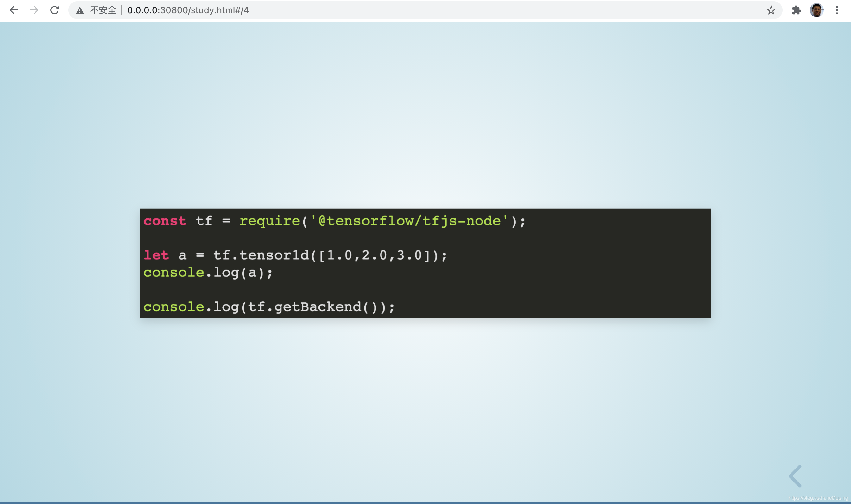The width and height of the screenshot is (851, 504).
Task: Click the pink let keyword
Action: pyautogui.click(x=156, y=255)
